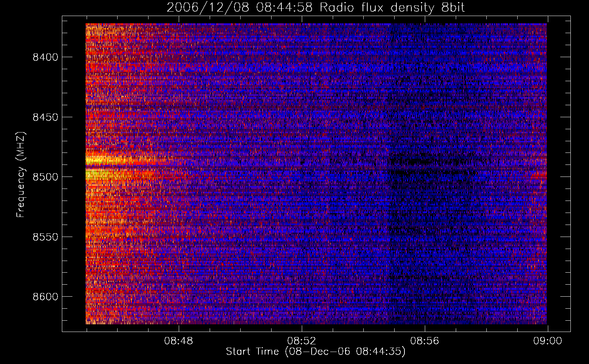Image resolution: width=589 pixels, height=364 pixels.
Task: Click the 8600 frequency tick label
Action: point(45,297)
